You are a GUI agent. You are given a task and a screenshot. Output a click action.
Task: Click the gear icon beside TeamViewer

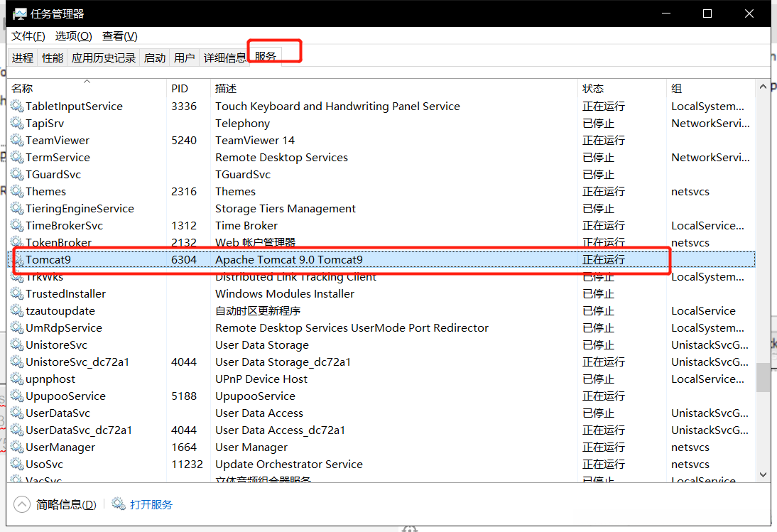17,140
